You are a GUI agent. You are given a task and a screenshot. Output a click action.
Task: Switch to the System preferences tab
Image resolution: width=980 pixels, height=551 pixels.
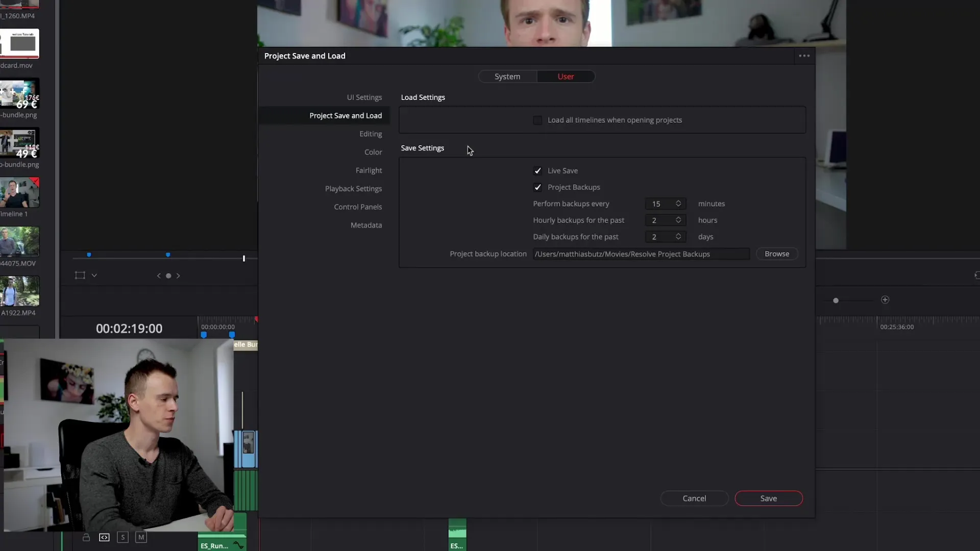(507, 77)
